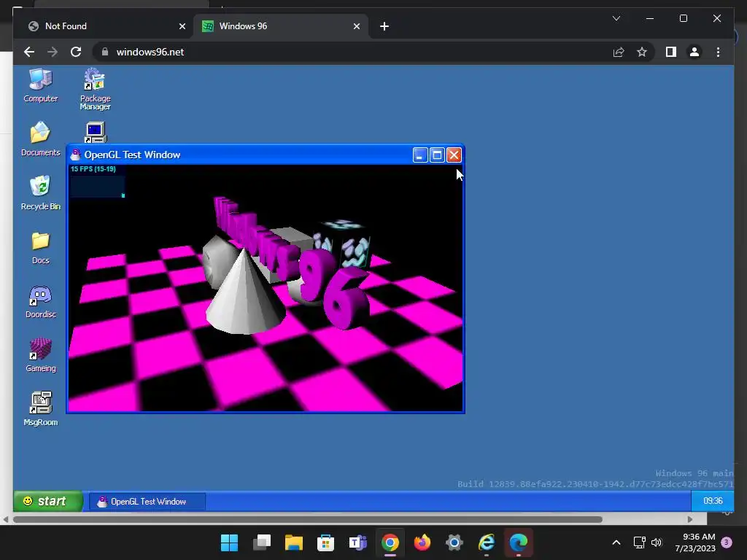Show hidden system tray icons

coord(616,542)
